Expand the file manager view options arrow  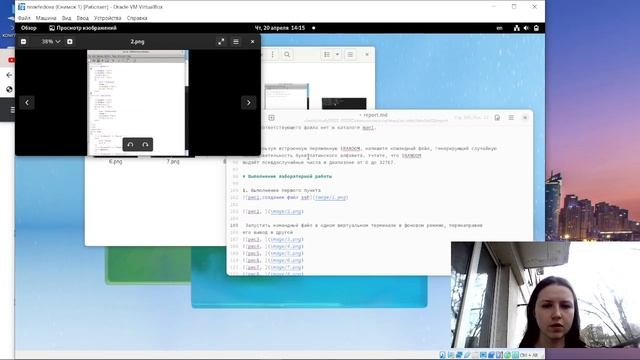337,54
